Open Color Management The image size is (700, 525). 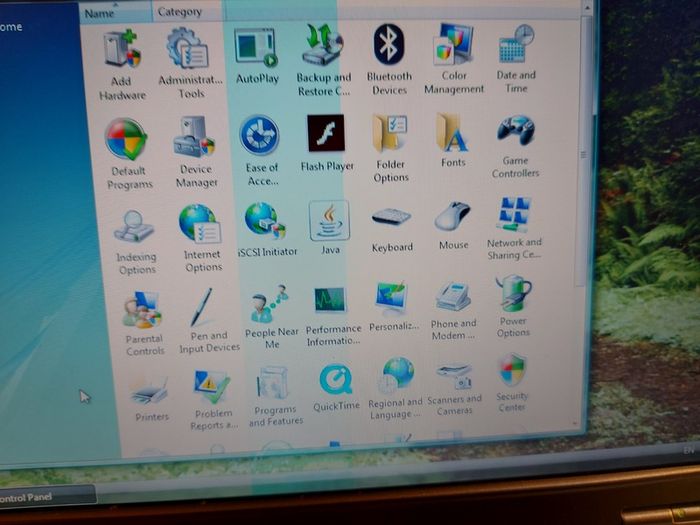pos(454,59)
